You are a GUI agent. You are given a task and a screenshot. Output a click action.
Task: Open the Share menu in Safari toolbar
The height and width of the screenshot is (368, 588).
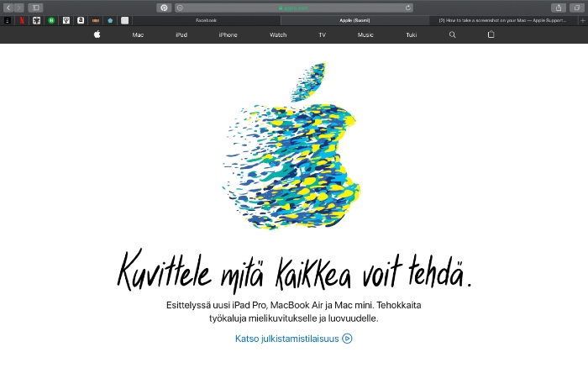pos(559,8)
